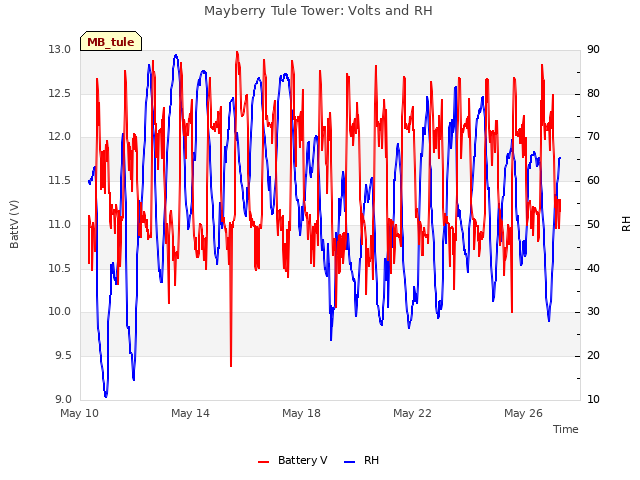
Task: Click the May 18 x-axis tick label
Action: [x=301, y=413]
